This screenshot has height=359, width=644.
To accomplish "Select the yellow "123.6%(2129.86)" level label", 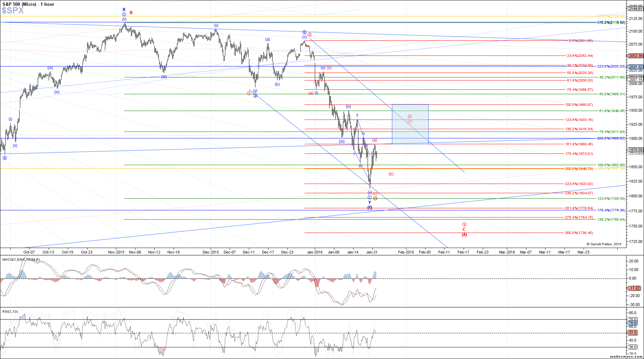I will click(x=611, y=16).
